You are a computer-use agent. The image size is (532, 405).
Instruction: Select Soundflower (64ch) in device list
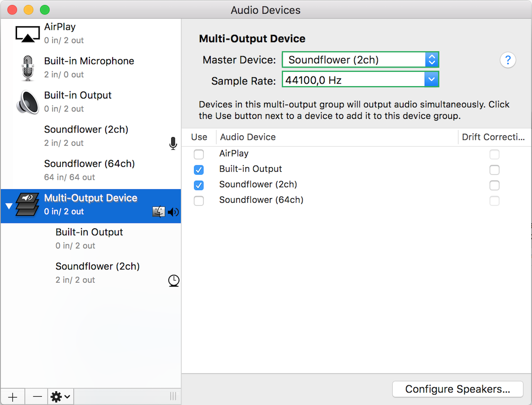89,170
